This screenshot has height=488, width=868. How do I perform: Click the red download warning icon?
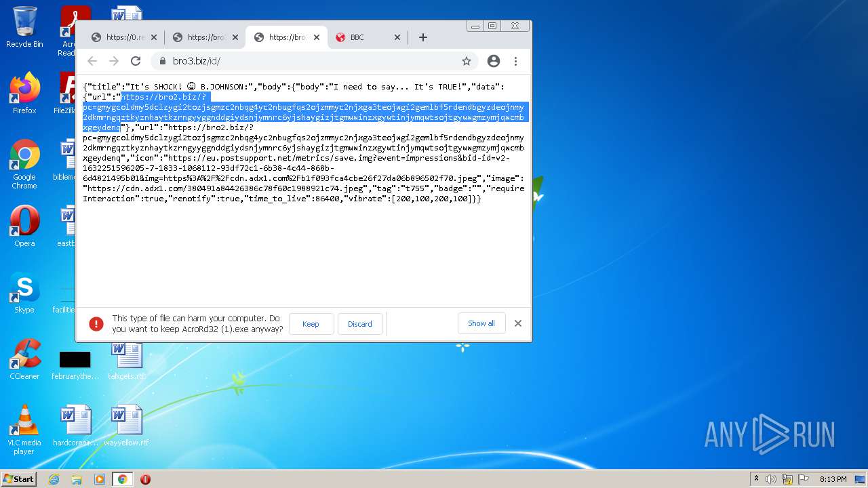tap(96, 324)
